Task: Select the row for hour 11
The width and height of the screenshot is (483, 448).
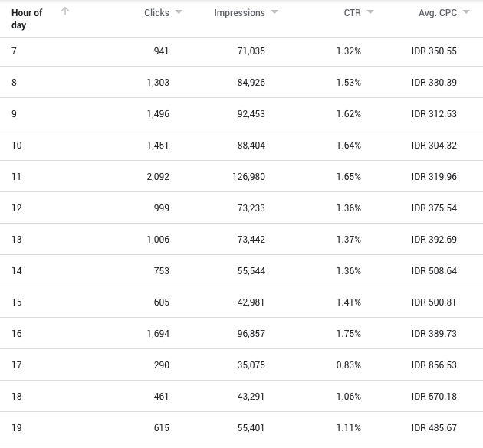Action: (242, 177)
